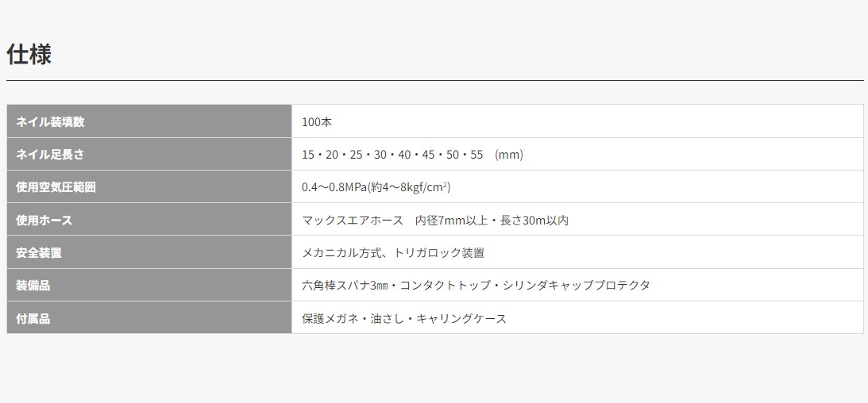Click the nail length values 15・20・25 text

pos(332,155)
